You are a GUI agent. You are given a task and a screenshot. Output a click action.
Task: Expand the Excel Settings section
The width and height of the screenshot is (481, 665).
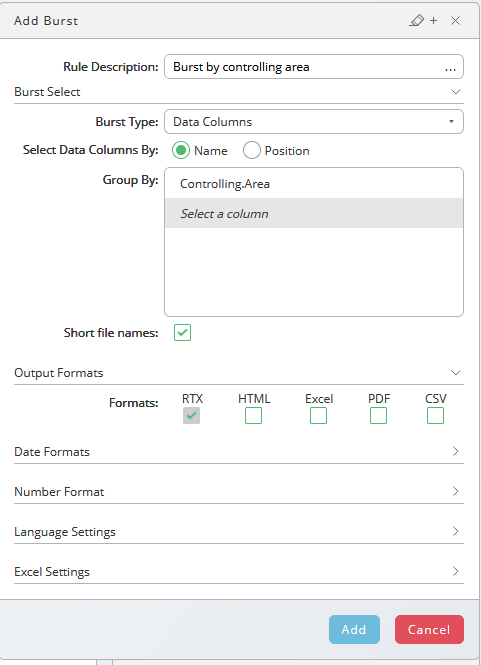point(239,572)
